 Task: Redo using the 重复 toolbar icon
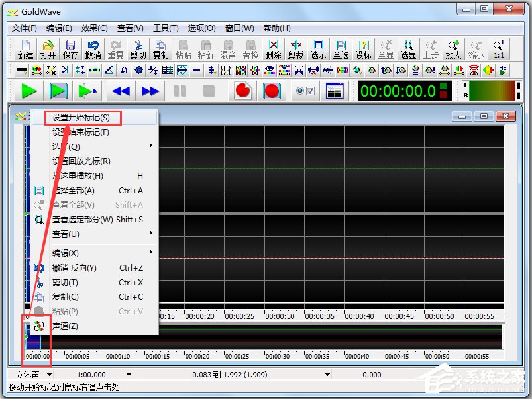(x=115, y=50)
